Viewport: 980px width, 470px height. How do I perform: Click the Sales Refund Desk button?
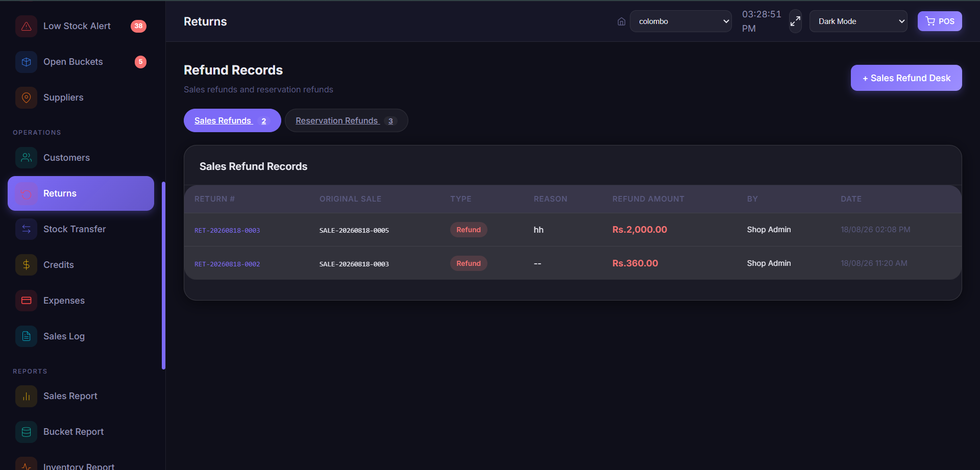tap(906, 78)
